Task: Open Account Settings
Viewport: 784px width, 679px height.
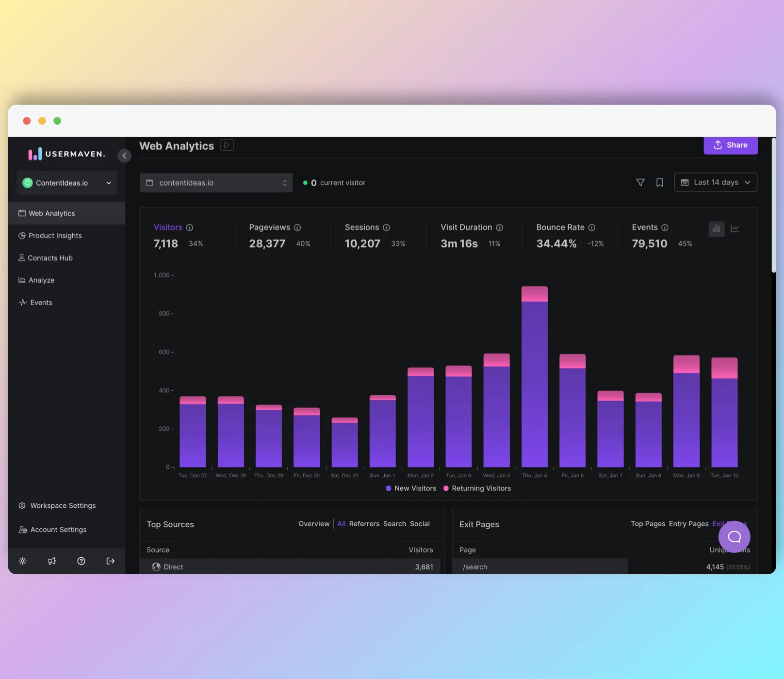Action: [x=52, y=530]
